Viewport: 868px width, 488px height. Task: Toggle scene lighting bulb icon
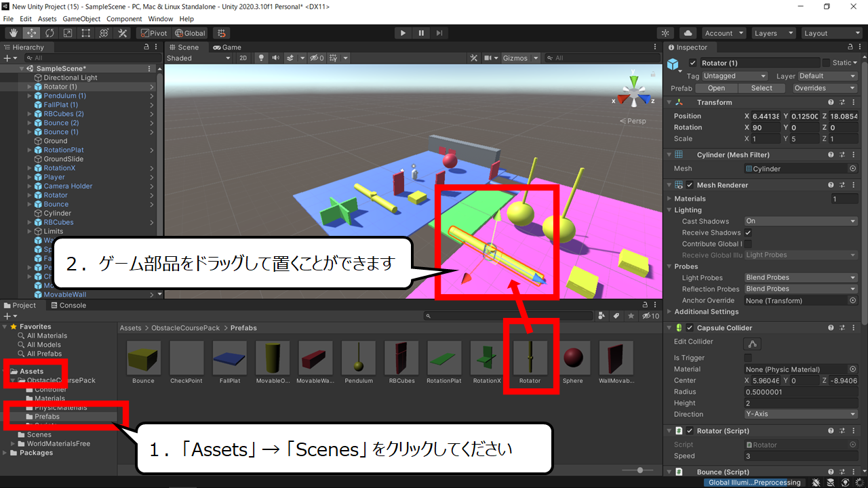261,58
